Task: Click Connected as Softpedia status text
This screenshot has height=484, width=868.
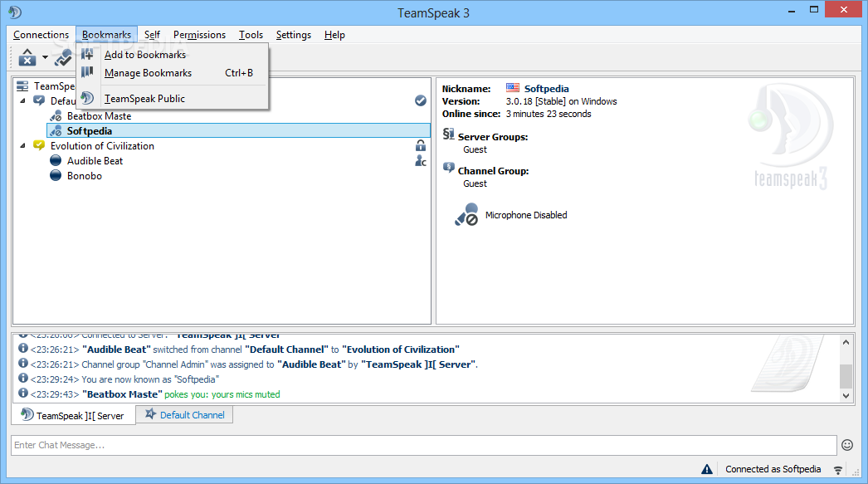Action: (x=773, y=469)
